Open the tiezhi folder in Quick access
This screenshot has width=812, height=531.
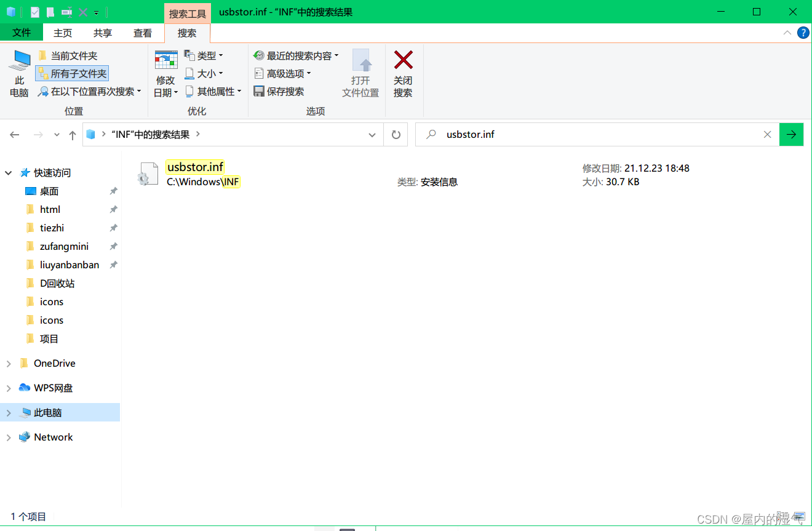pyautogui.click(x=52, y=228)
